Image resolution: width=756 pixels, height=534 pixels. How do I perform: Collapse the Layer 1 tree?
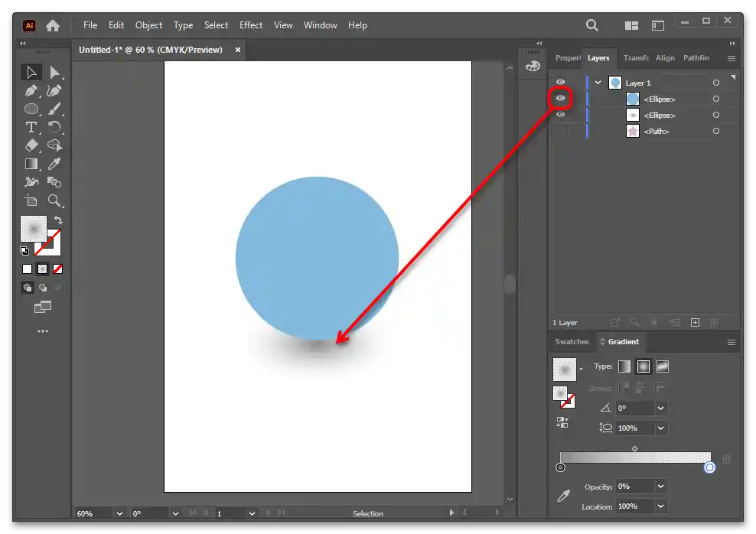[x=598, y=83]
